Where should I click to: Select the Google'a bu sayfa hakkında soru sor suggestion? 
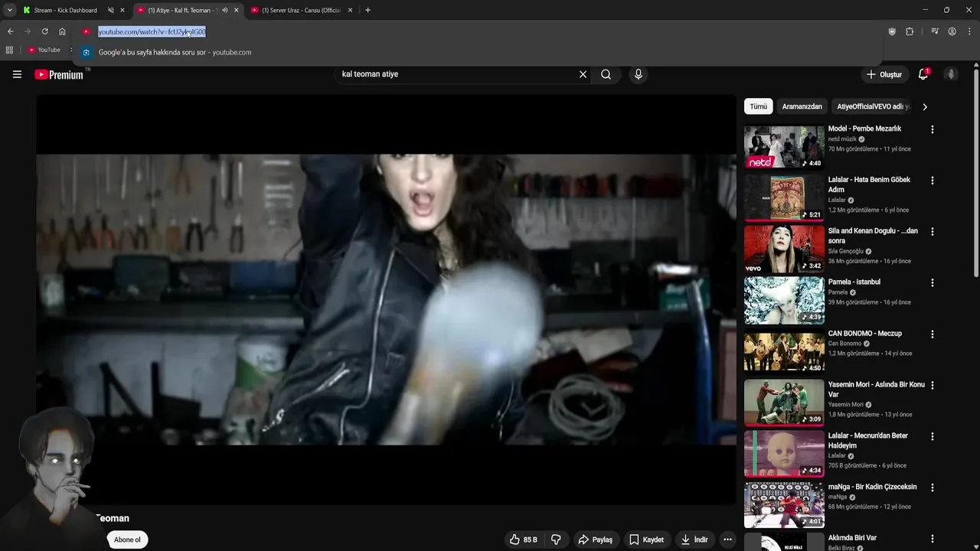(x=479, y=52)
